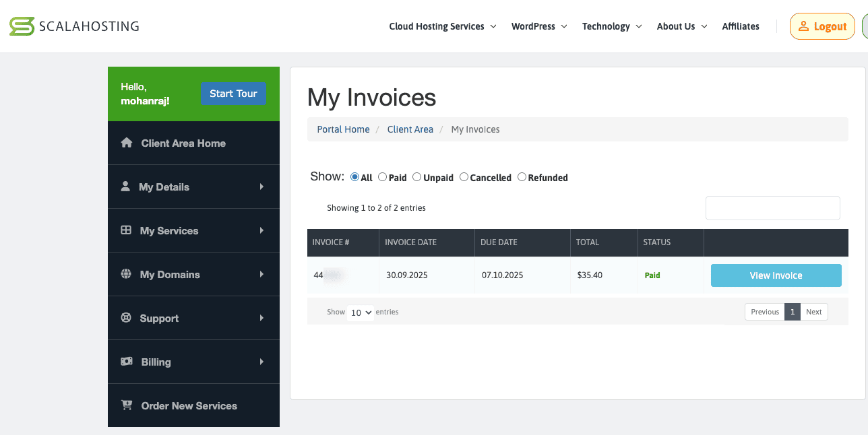Screen dimensions: 868x435
Task: Open the Cloud Hosting Services dropdown
Action: [x=443, y=26]
